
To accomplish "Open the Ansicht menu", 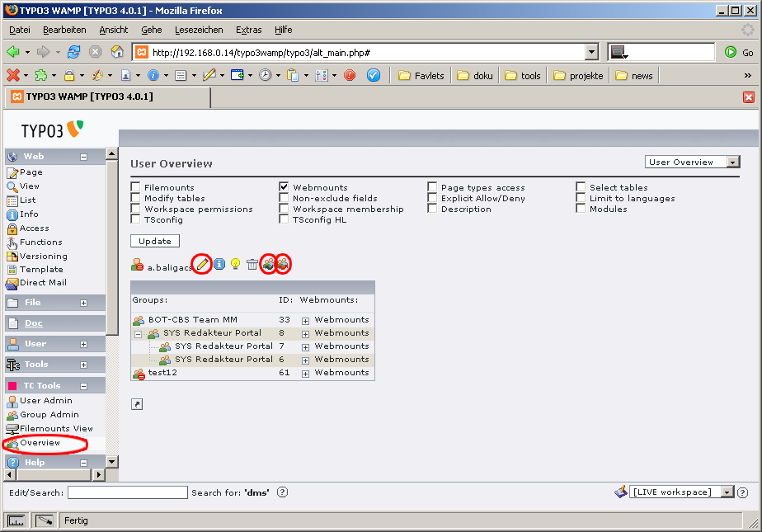I will tap(114, 30).
